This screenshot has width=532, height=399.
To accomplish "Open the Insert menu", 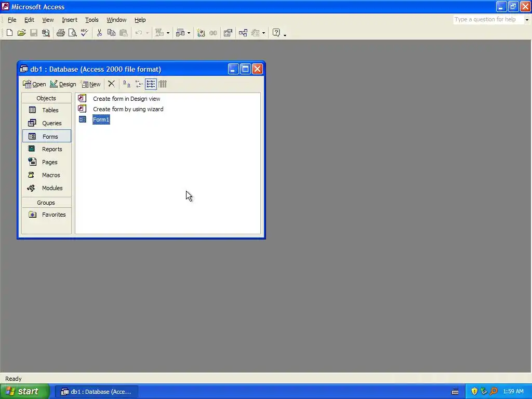I will 70,20.
